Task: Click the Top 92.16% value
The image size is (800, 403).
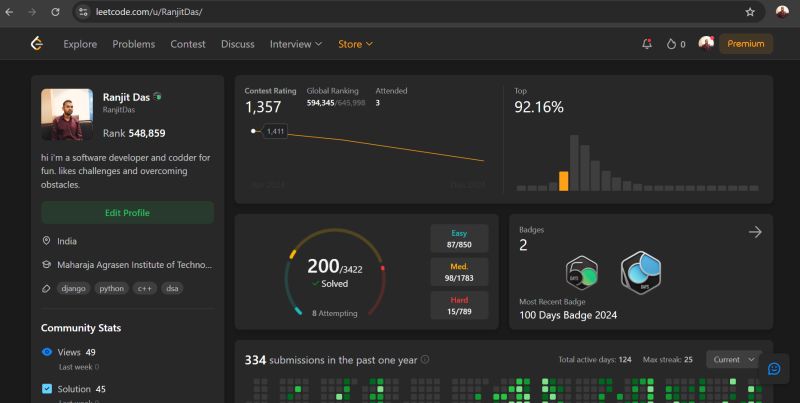Action: (x=539, y=107)
